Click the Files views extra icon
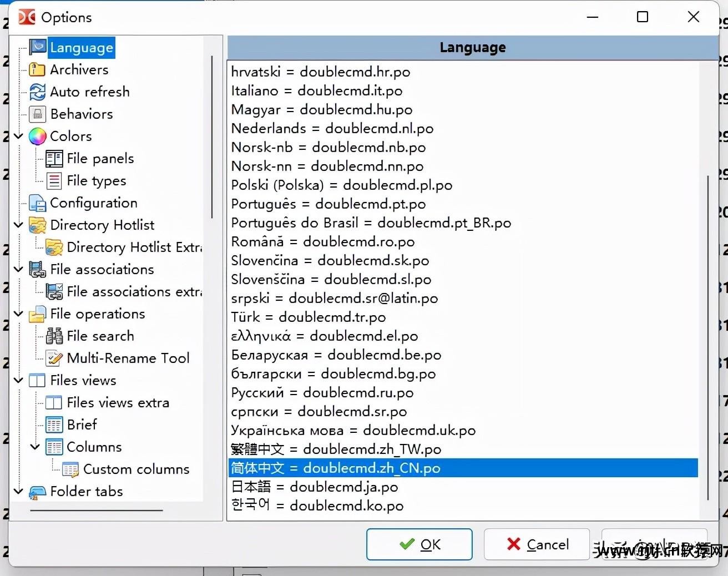 pyautogui.click(x=54, y=402)
